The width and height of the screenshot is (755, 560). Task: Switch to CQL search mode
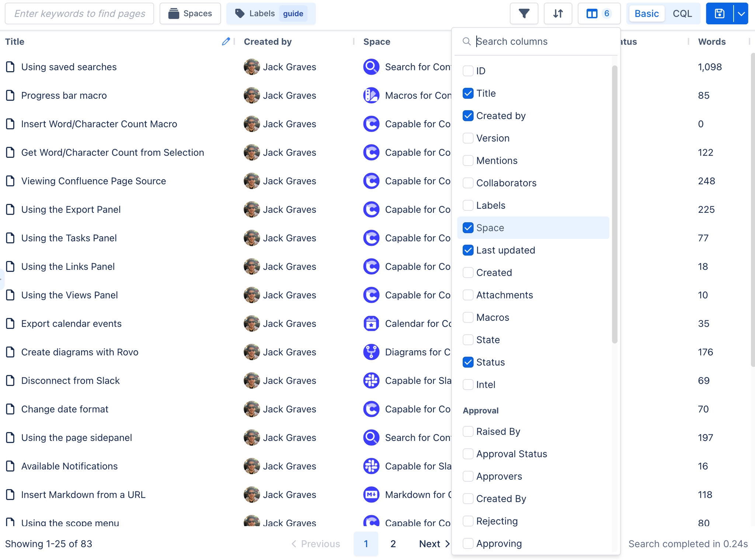(682, 14)
